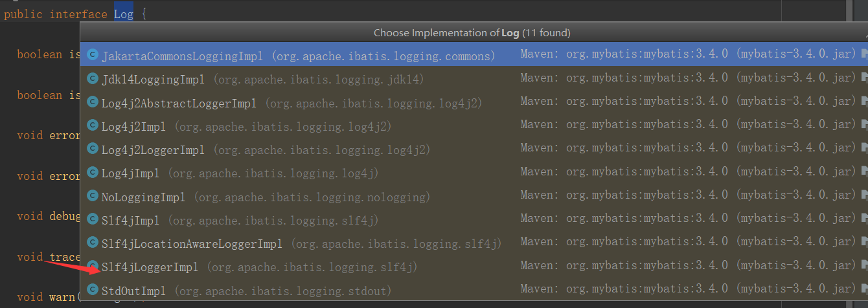Image resolution: width=868 pixels, height=308 pixels.
Task: Click class icon beside JakartaCommonsLoggingImpl
Action: coord(92,55)
